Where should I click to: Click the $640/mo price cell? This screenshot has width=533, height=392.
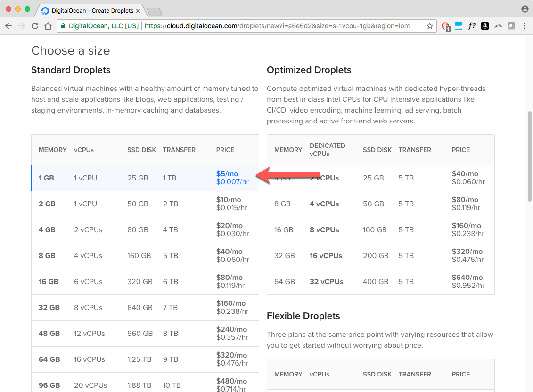point(467,278)
